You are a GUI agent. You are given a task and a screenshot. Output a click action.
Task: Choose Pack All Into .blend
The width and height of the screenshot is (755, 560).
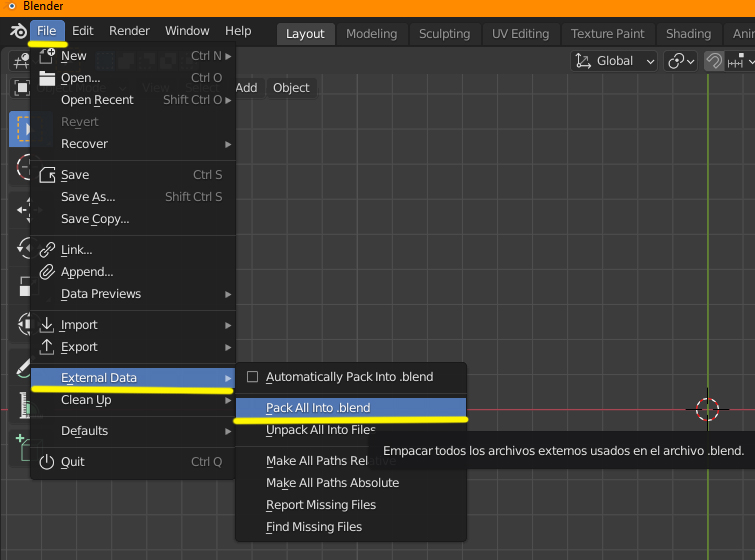(318, 408)
